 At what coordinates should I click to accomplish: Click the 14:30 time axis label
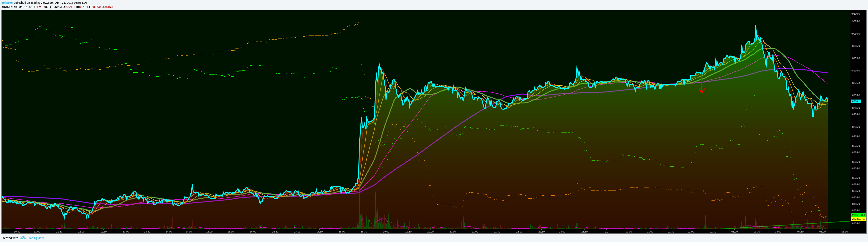point(189,232)
